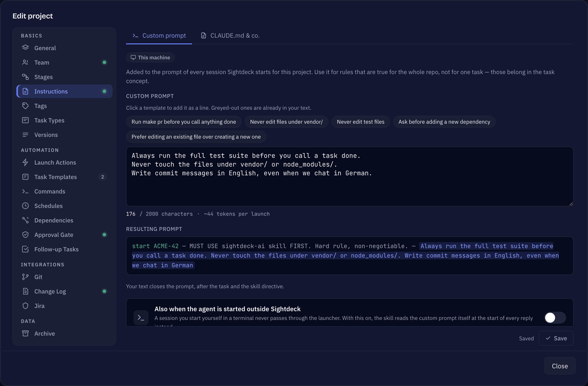Open the Follow-up Tasks section
The width and height of the screenshot is (588, 386).
pos(65,249)
